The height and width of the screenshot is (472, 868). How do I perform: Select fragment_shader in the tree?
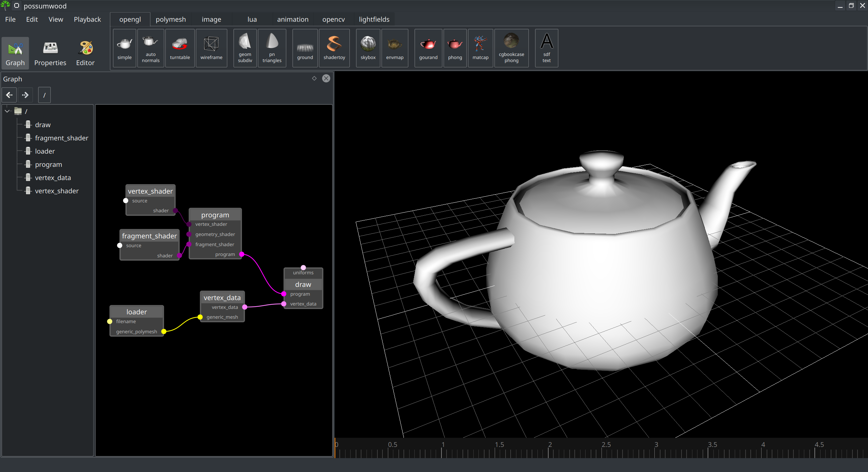tap(61, 138)
